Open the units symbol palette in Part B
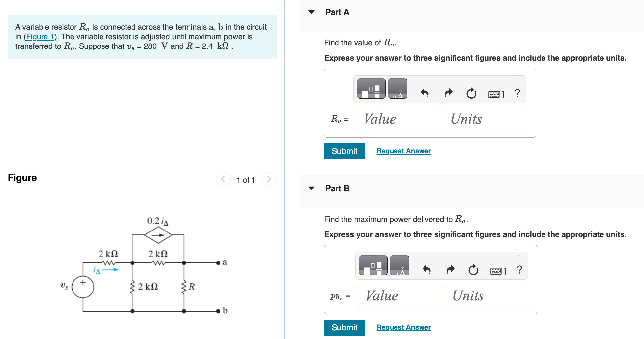Image resolution: width=644 pixels, height=339 pixels. (400, 265)
